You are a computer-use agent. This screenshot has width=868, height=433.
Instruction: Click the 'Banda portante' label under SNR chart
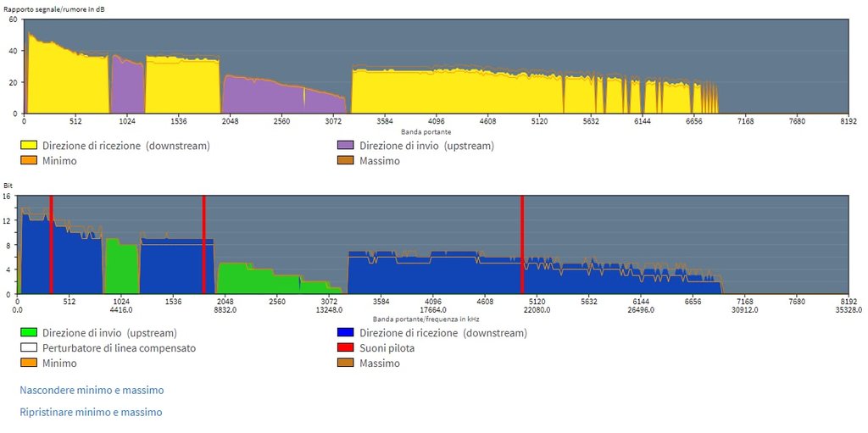point(426,132)
